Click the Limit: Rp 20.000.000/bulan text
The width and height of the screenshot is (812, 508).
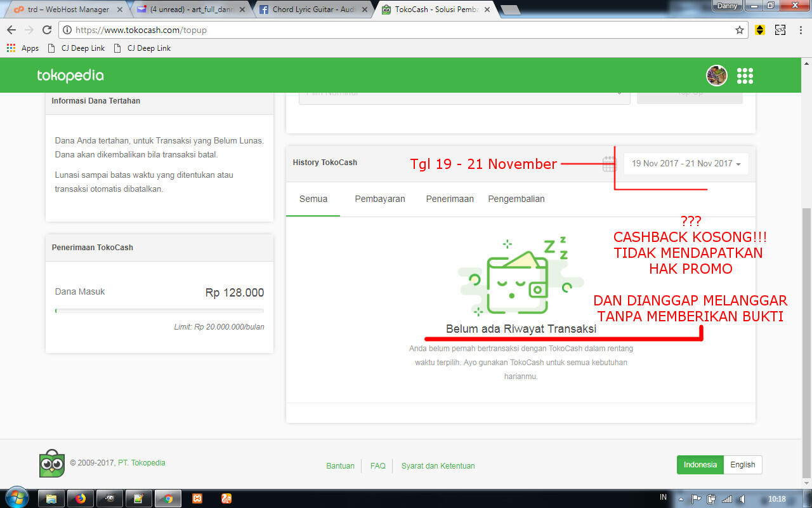tap(219, 327)
